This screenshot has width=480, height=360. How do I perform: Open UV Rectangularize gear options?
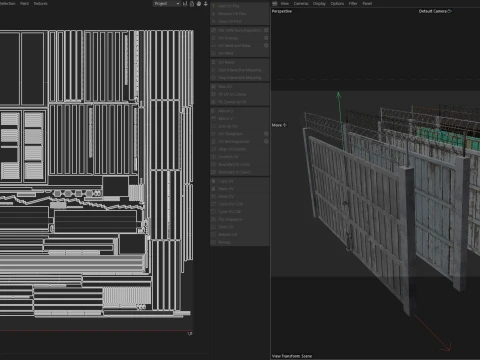pos(266,141)
